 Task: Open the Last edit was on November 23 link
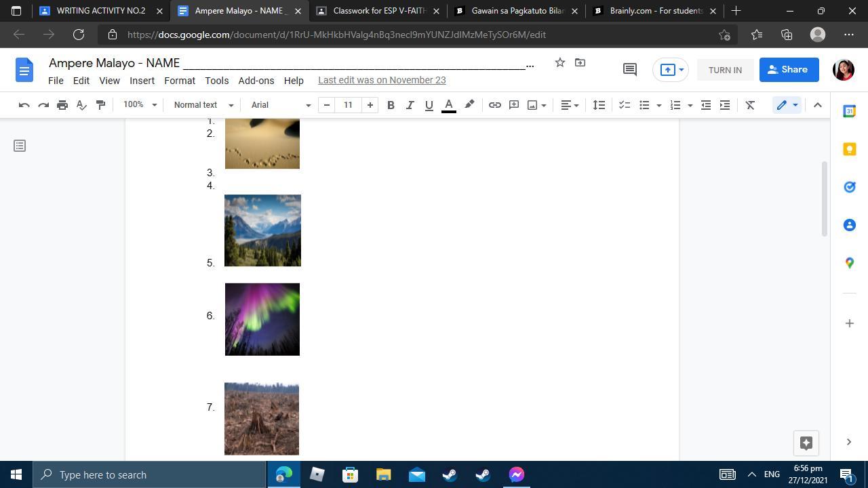(x=382, y=80)
